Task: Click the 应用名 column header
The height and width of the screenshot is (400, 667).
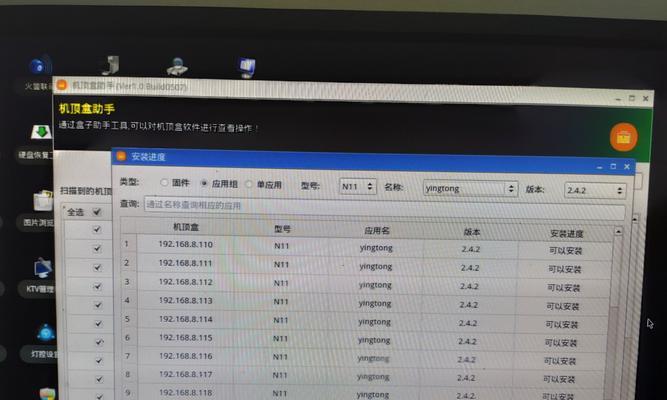Action: [376, 231]
